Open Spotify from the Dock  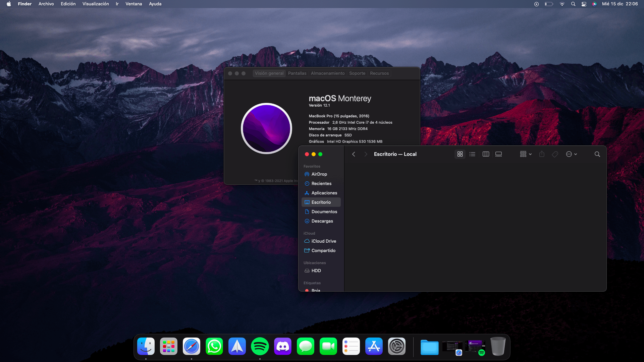pyautogui.click(x=260, y=346)
